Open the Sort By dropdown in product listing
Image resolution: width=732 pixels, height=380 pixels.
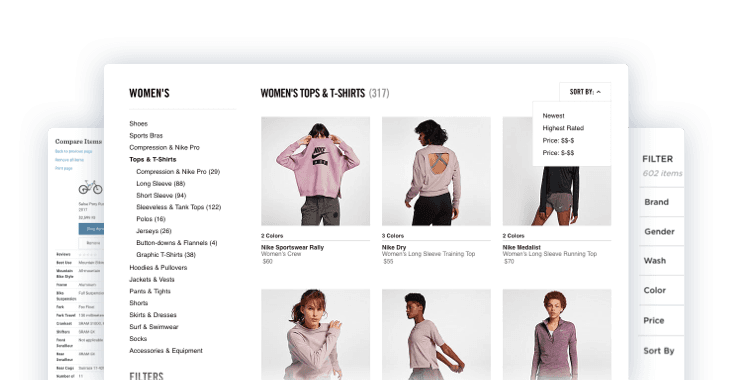click(585, 92)
